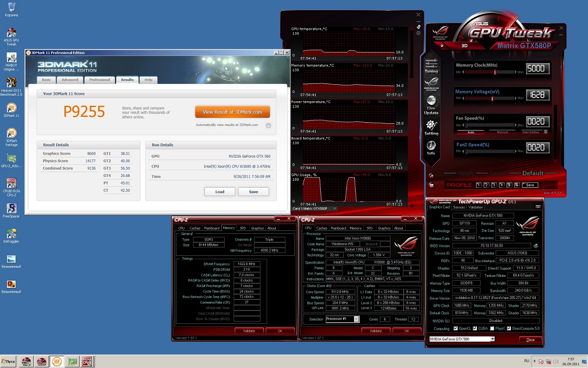Switch to Validation tab in GPU-Z
The width and height of the screenshot is (588, 368).
(x=475, y=207)
